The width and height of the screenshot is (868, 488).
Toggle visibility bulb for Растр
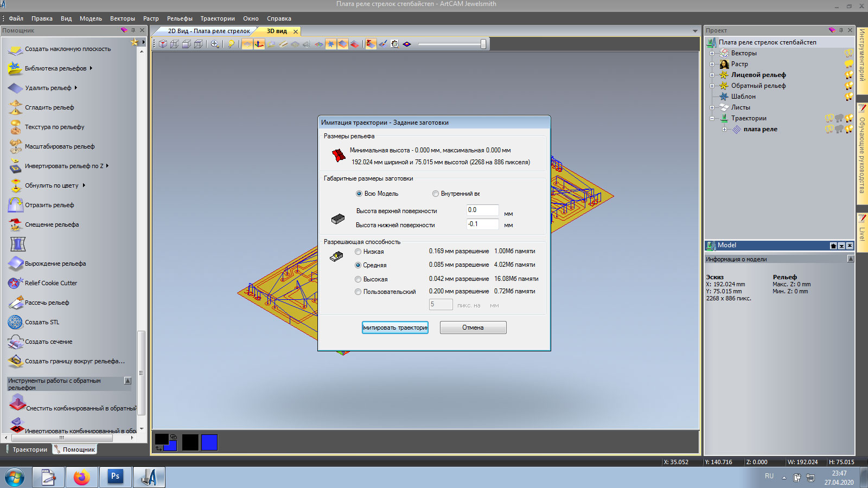[849, 64]
